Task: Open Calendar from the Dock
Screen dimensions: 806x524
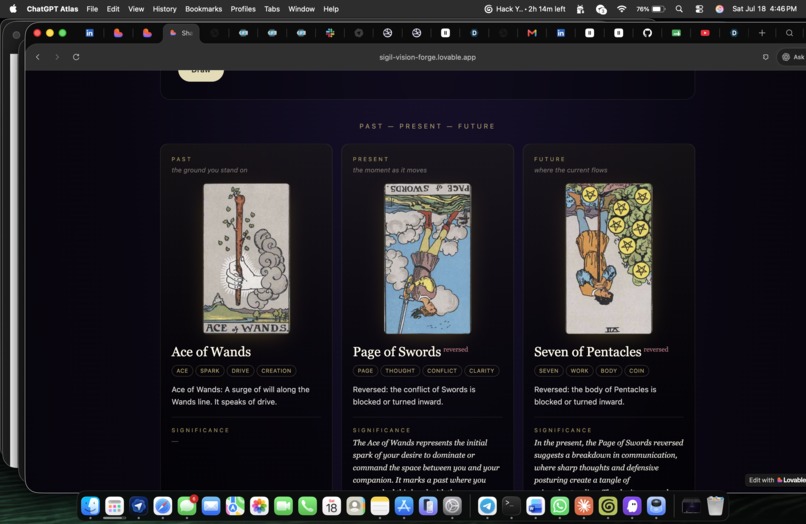Action: tap(332, 506)
